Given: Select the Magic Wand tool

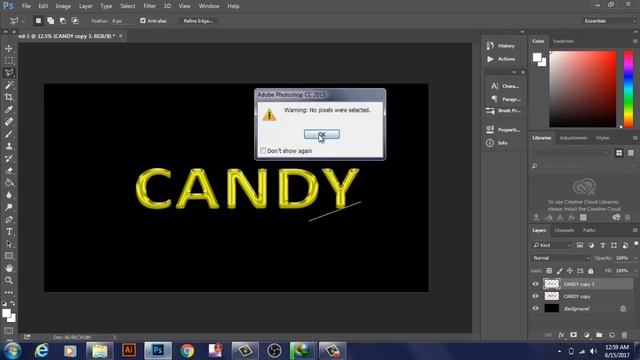Looking at the screenshot, I should tap(9, 85).
